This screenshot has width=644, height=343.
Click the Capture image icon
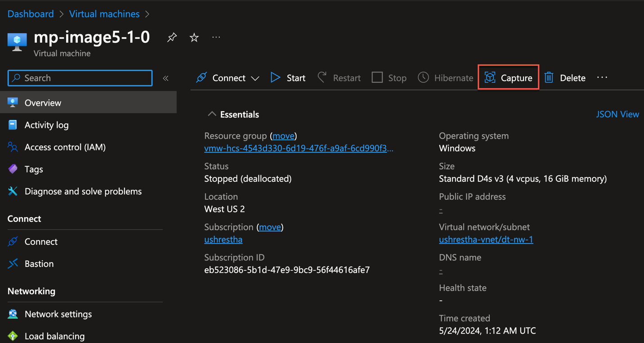pos(490,77)
